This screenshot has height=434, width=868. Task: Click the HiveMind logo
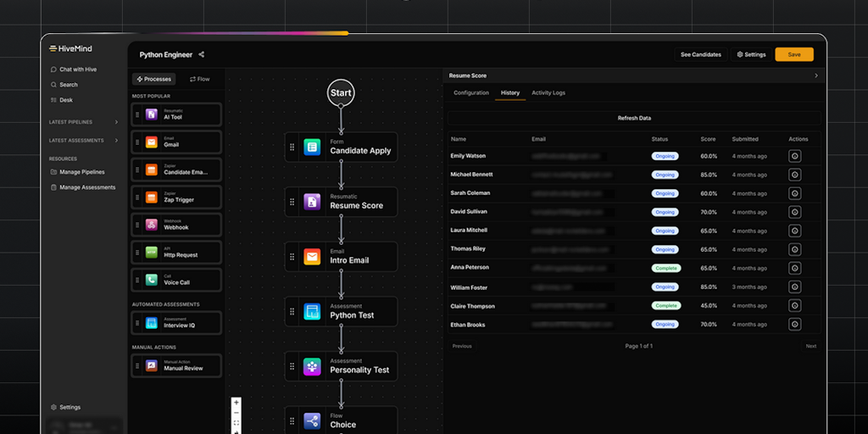71,48
